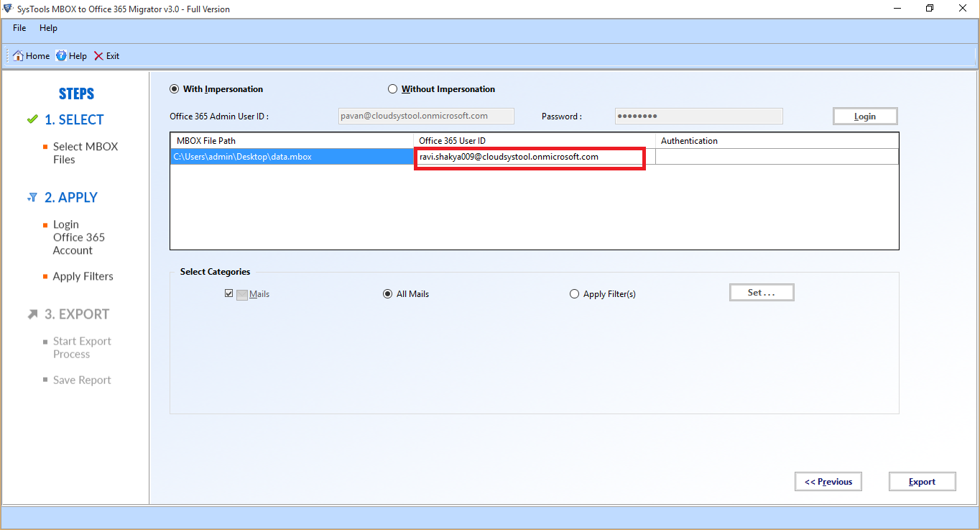Click the Help toolbar icon
The image size is (980, 530).
62,56
